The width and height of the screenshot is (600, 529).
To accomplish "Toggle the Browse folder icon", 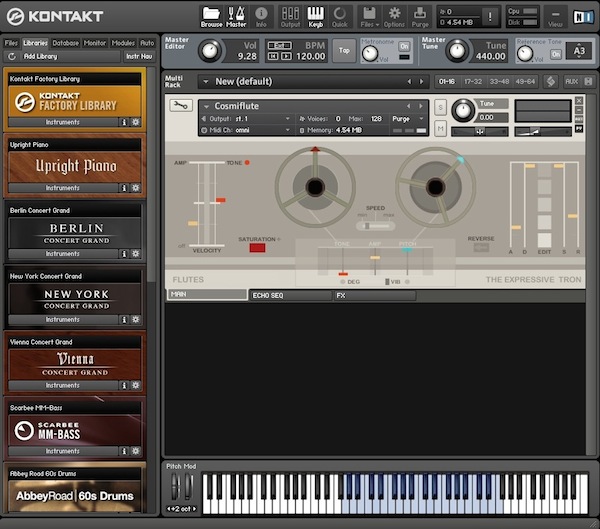I will click(x=211, y=16).
